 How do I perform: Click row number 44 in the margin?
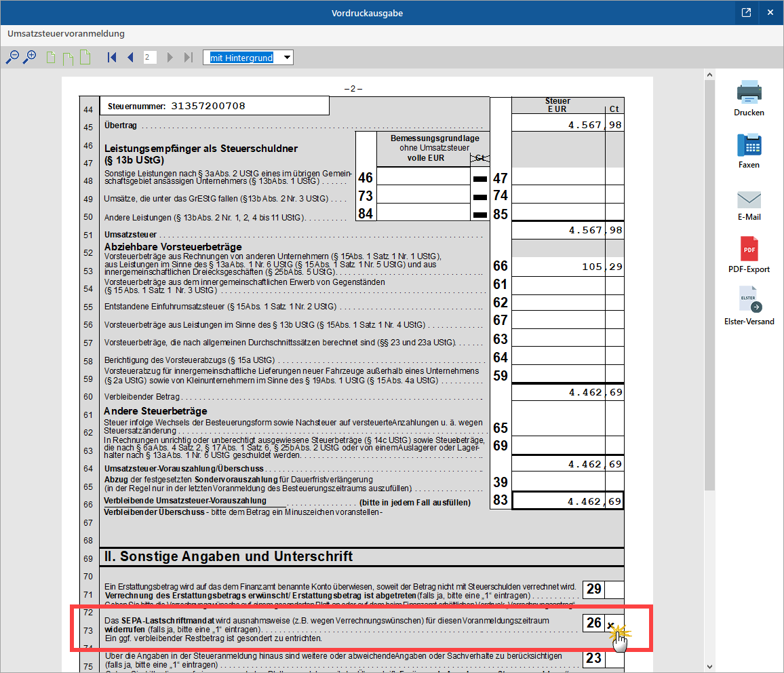tap(88, 109)
